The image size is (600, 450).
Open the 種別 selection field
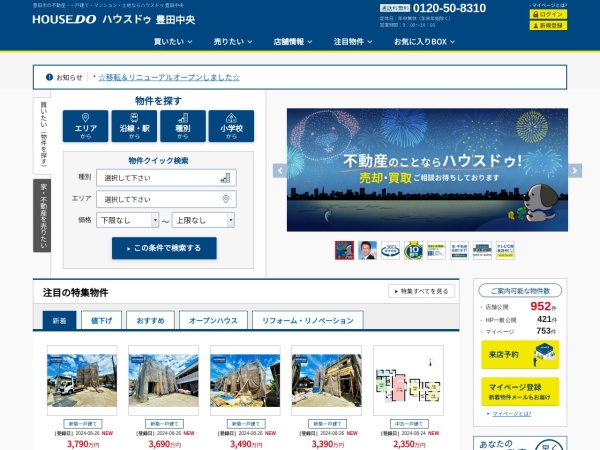click(x=166, y=178)
